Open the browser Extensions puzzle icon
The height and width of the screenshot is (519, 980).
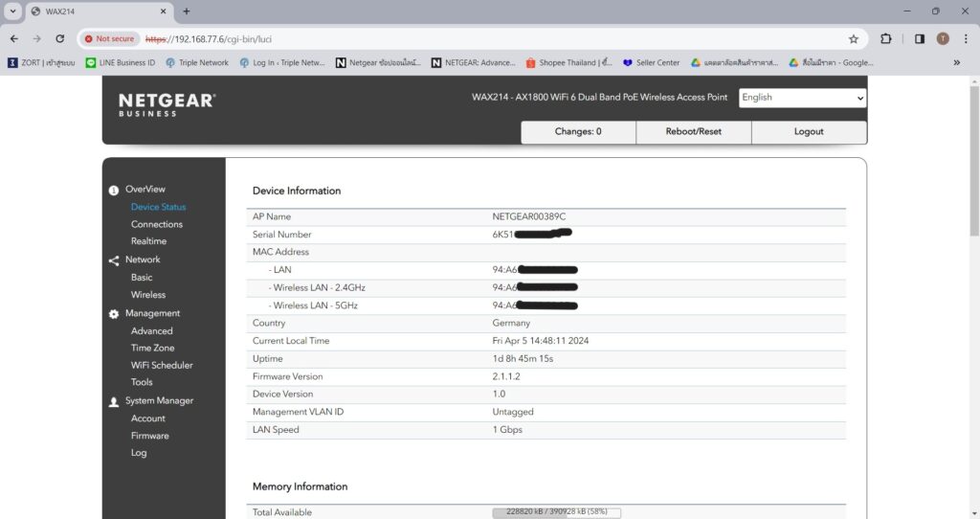pyautogui.click(x=885, y=38)
